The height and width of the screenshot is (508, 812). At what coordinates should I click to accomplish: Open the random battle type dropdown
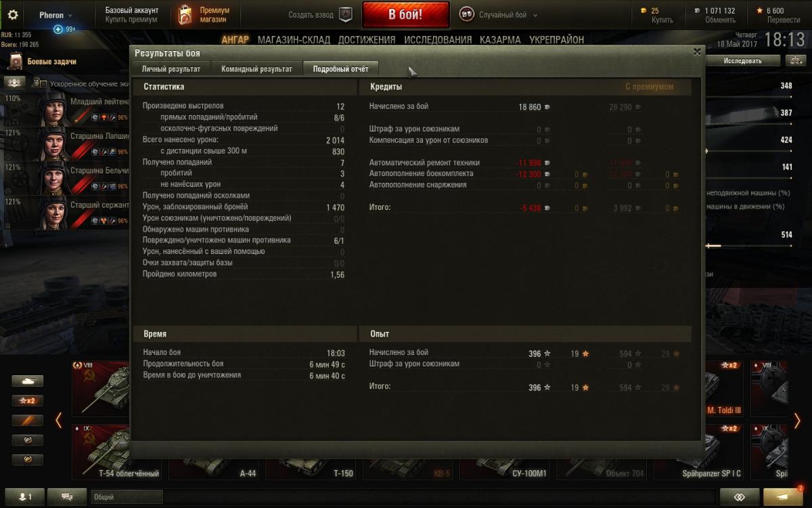[x=499, y=14]
